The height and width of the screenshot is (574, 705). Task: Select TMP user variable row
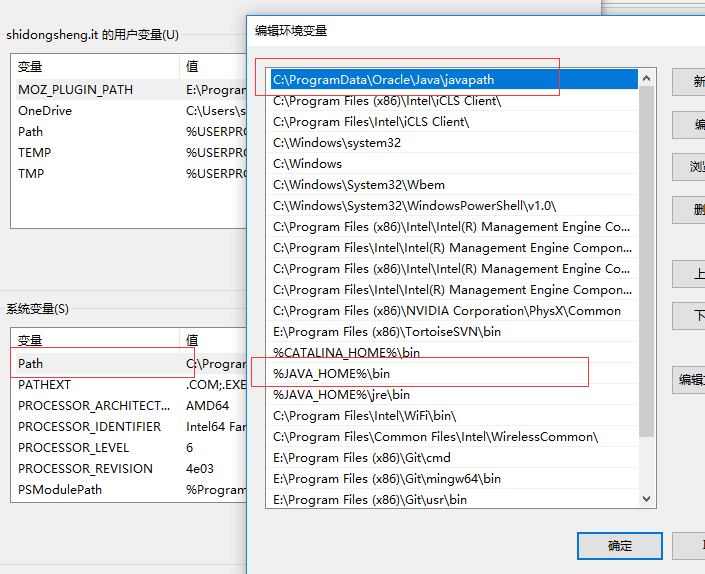(130, 174)
